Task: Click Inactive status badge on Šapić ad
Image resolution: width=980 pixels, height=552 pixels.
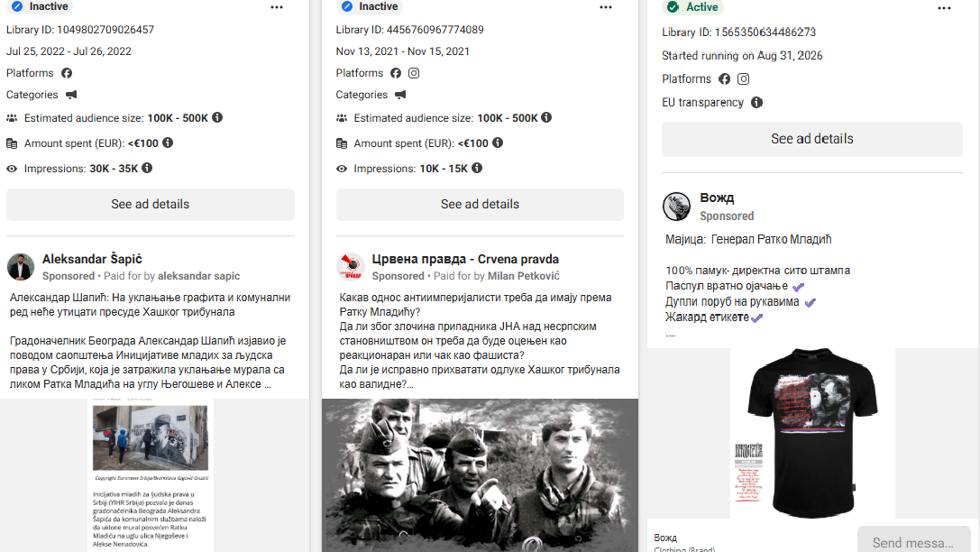Action: (x=40, y=6)
